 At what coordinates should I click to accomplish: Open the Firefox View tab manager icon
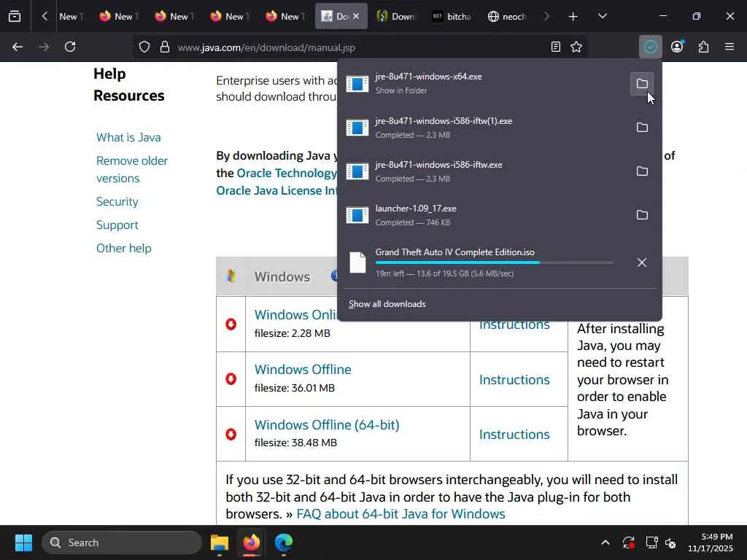15,16
